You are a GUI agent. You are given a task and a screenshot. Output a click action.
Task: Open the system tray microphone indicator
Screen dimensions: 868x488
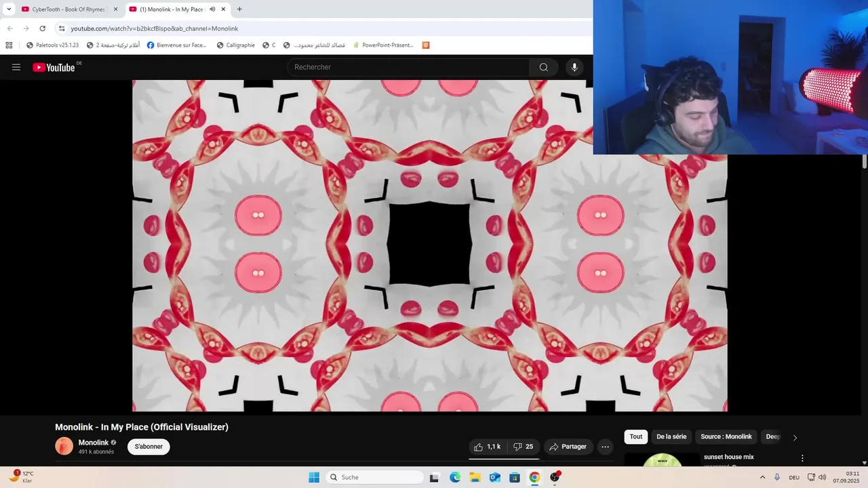click(777, 477)
